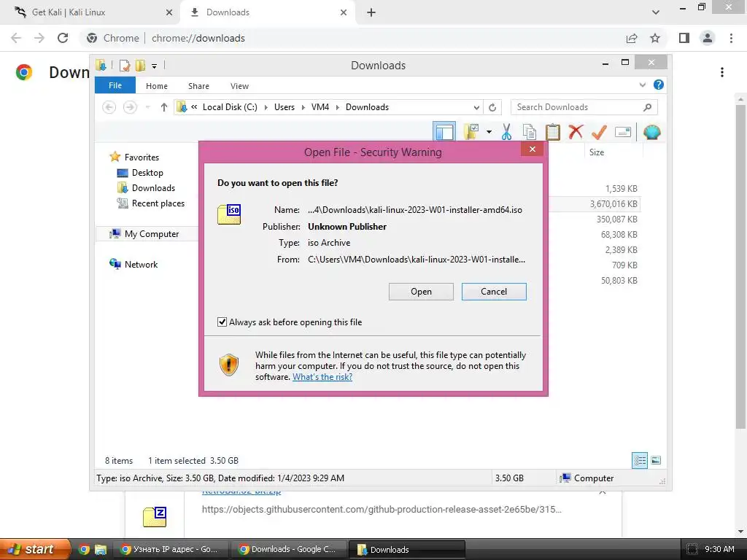
Task: Click the 1,539 KB size cell
Action: click(622, 189)
